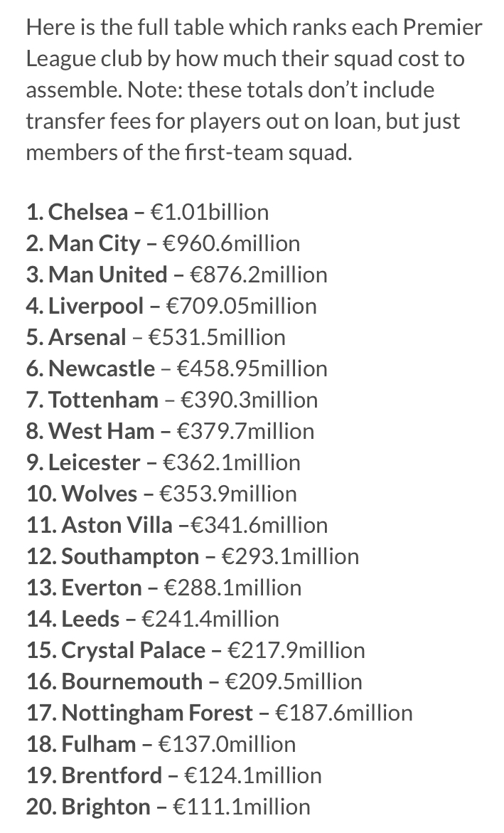504x833 pixels.
Task: Click the Tottenham €390.3million row
Action: [x=171, y=400]
